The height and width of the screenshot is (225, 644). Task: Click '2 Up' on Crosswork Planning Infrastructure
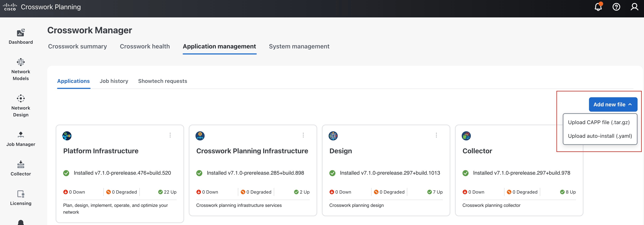304,192
